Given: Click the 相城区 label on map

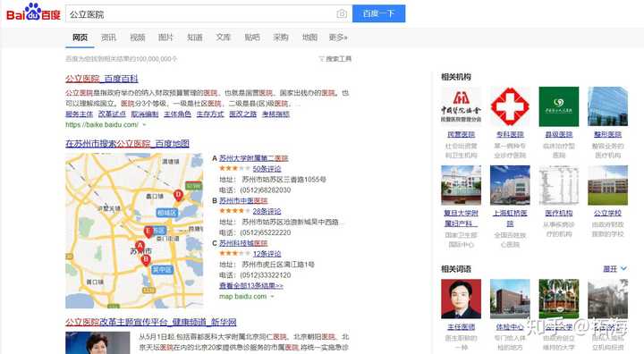Looking at the screenshot, I should pos(166,213).
